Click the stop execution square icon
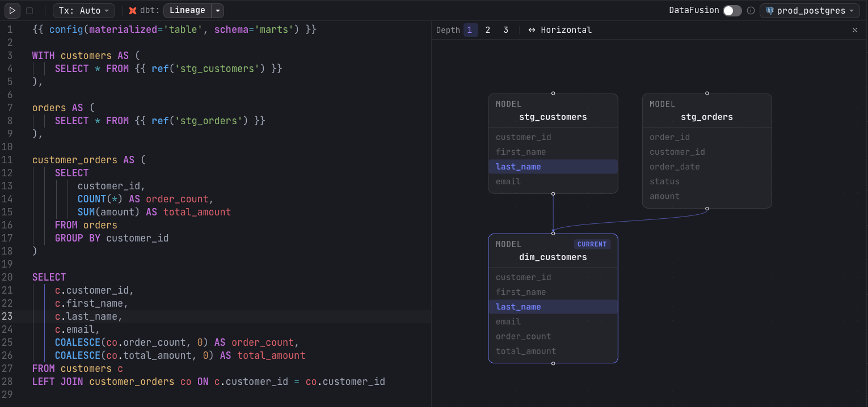 [30, 10]
